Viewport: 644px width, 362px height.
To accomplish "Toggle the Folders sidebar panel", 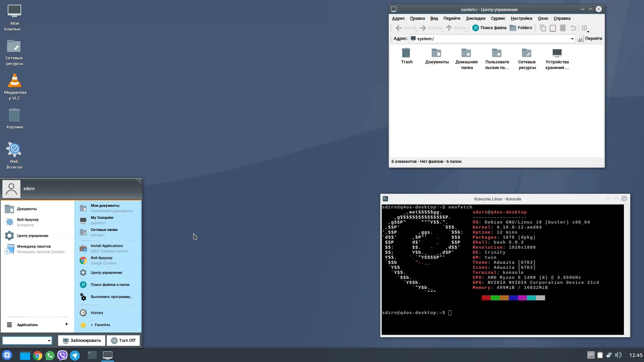I will 521,28.
